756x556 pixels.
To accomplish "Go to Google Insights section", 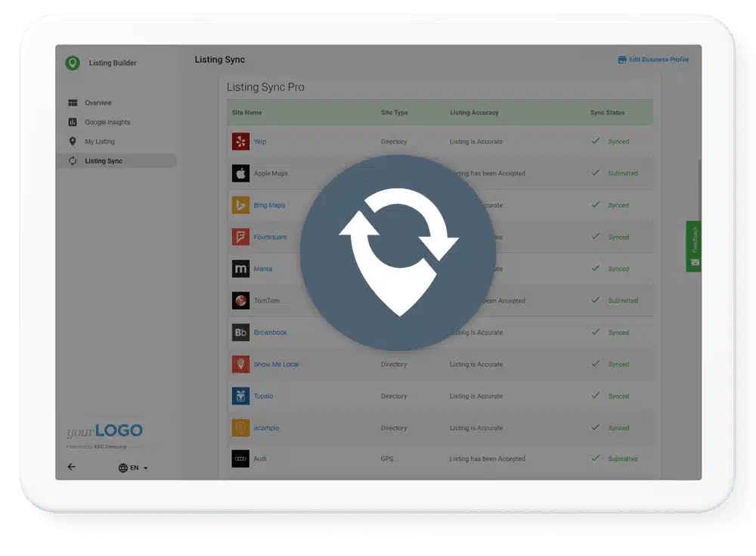I will point(107,123).
